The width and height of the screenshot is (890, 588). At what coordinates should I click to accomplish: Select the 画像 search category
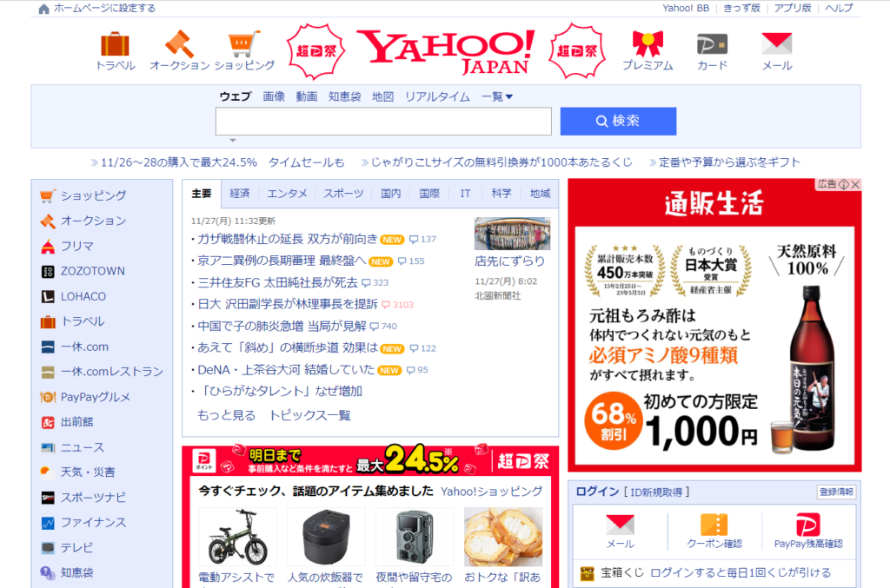point(274,96)
